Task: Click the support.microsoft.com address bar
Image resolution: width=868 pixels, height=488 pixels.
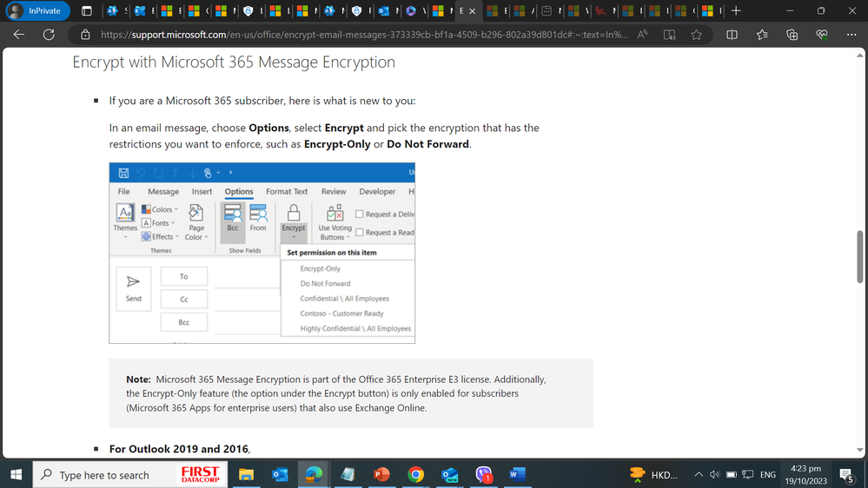Action: [x=364, y=35]
